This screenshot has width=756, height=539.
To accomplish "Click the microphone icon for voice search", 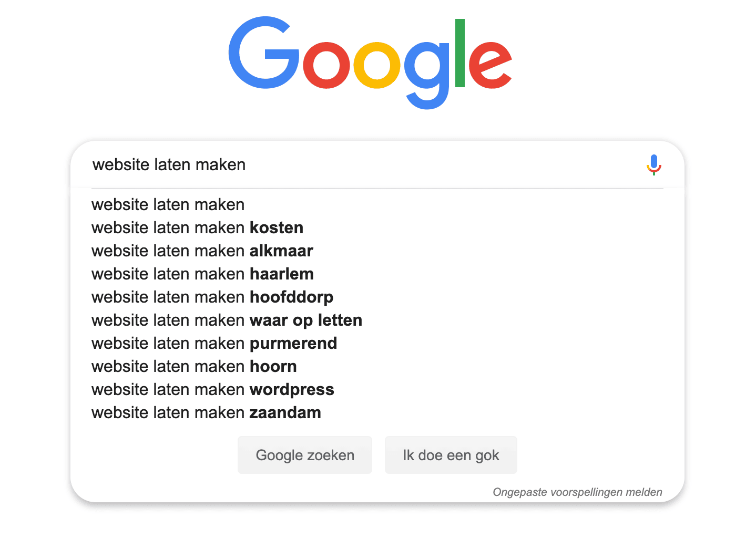I will coord(653,165).
